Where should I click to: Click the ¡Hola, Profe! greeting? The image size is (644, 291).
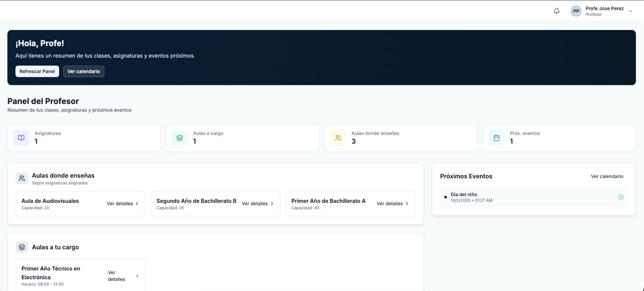pyautogui.click(x=40, y=44)
